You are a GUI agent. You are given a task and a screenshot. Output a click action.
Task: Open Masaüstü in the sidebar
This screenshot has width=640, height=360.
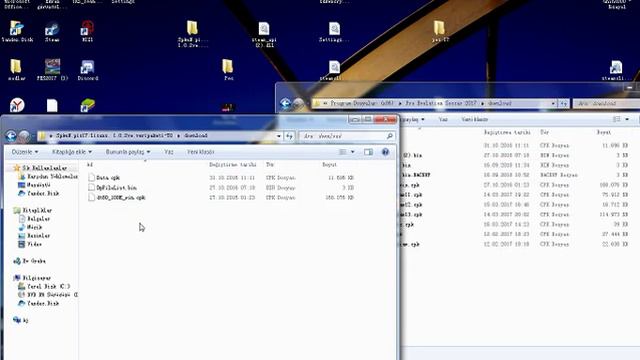point(34,185)
